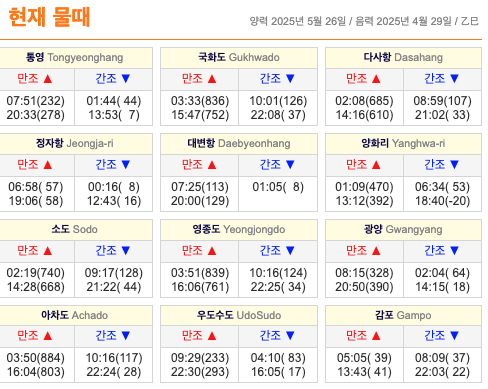Click Gampo high tide value 13:43( 41)

point(364,372)
